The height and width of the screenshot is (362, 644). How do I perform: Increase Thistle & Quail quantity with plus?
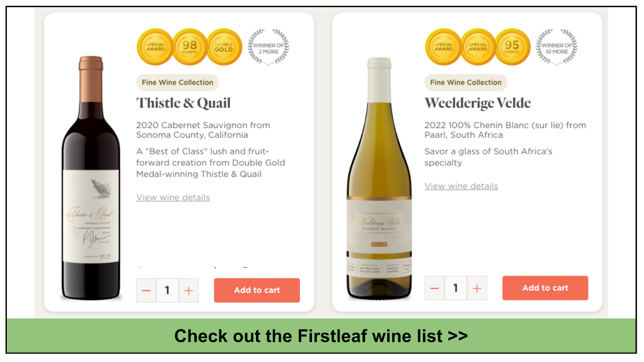click(189, 290)
